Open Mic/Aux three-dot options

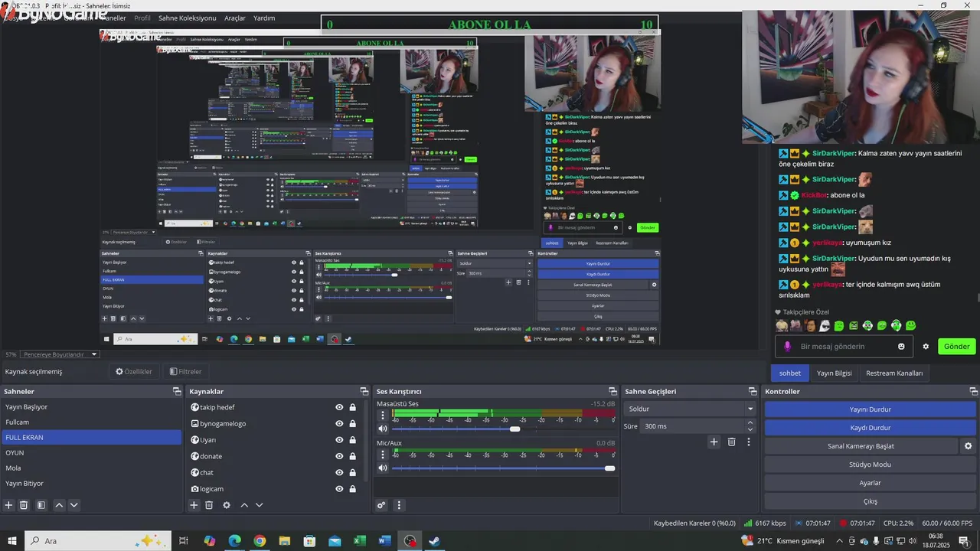(x=383, y=455)
